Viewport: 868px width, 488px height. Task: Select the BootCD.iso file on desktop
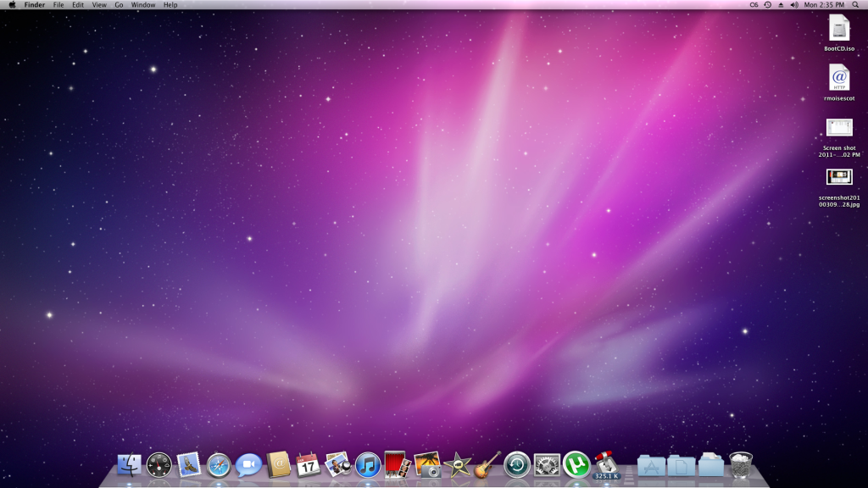coord(839,33)
